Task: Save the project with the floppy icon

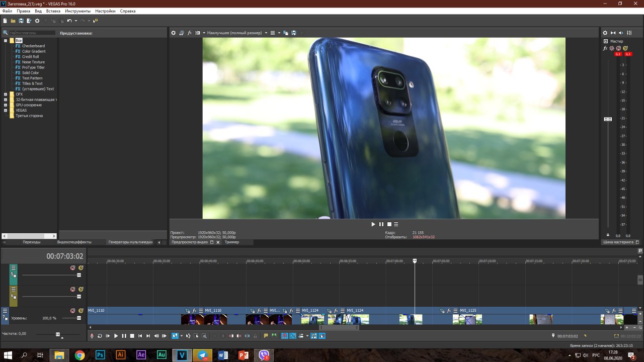Action: tap(21, 21)
